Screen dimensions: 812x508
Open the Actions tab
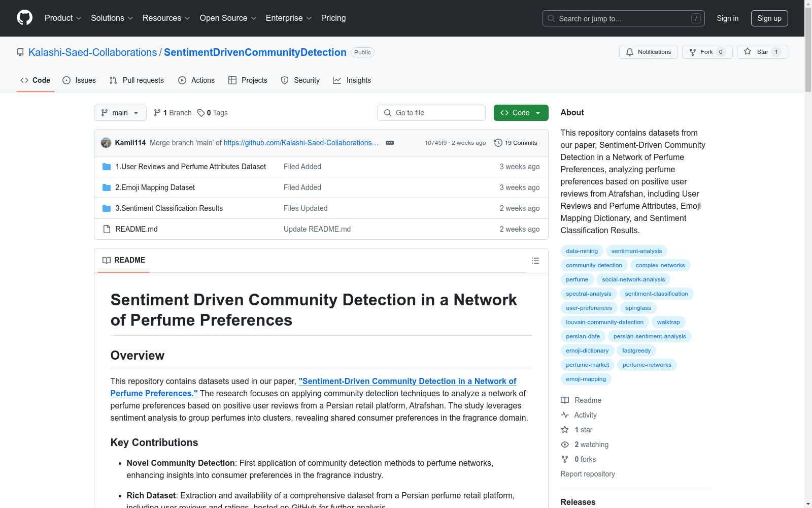(x=196, y=80)
